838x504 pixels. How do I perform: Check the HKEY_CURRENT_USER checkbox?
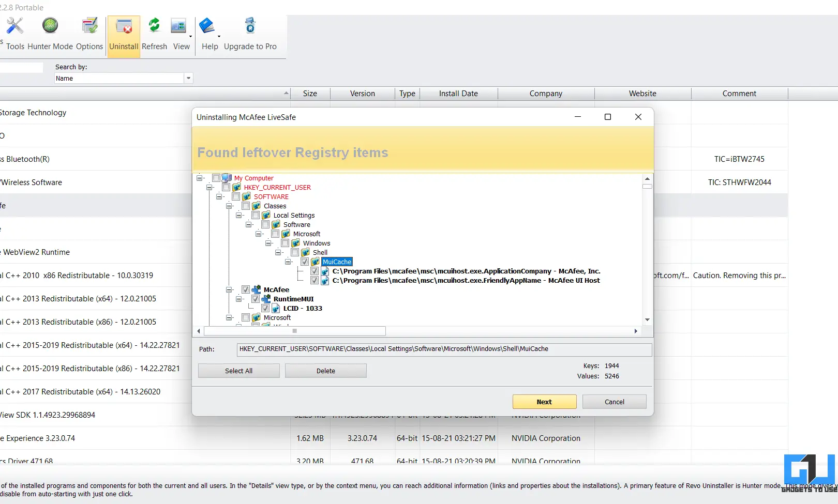click(226, 187)
